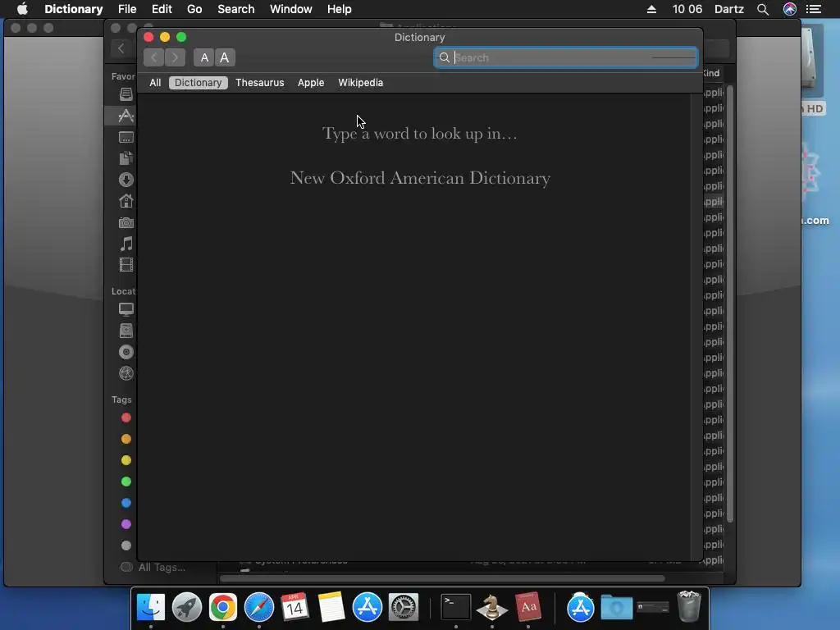This screenshot has width=840, height=630.
Task: Select the disk drive icon under Locations
Action: click(x=126, y=331)
